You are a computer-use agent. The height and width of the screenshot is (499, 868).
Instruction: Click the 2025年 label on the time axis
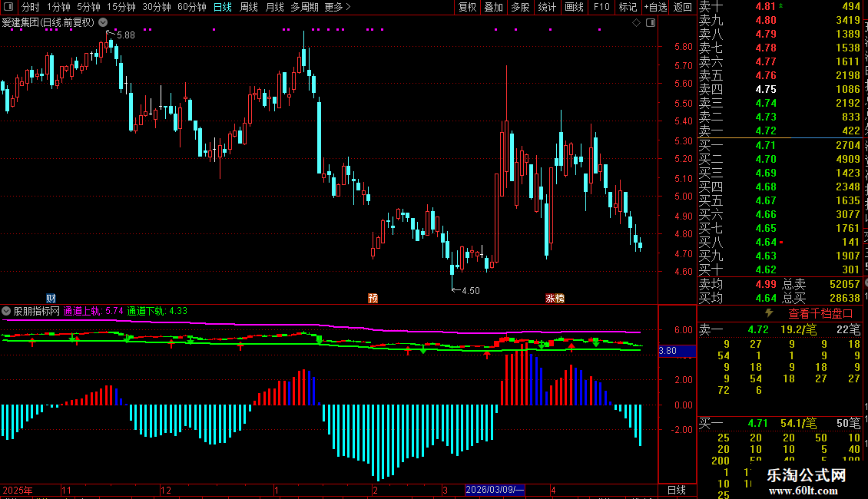tap(18, 490)
